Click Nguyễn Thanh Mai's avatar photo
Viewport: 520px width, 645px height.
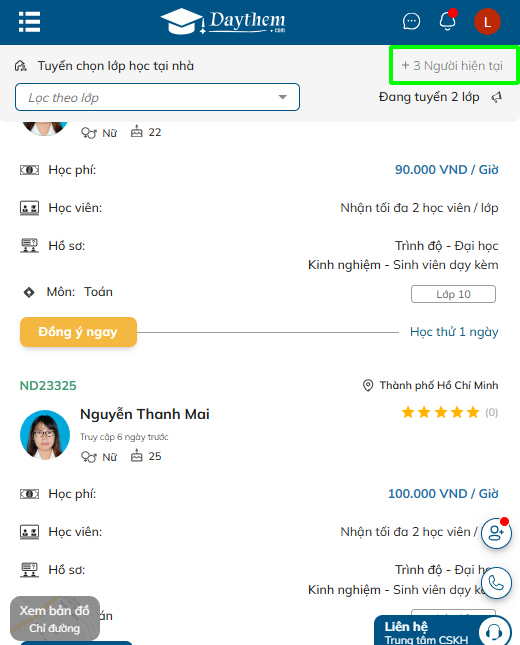click(45, 434)
